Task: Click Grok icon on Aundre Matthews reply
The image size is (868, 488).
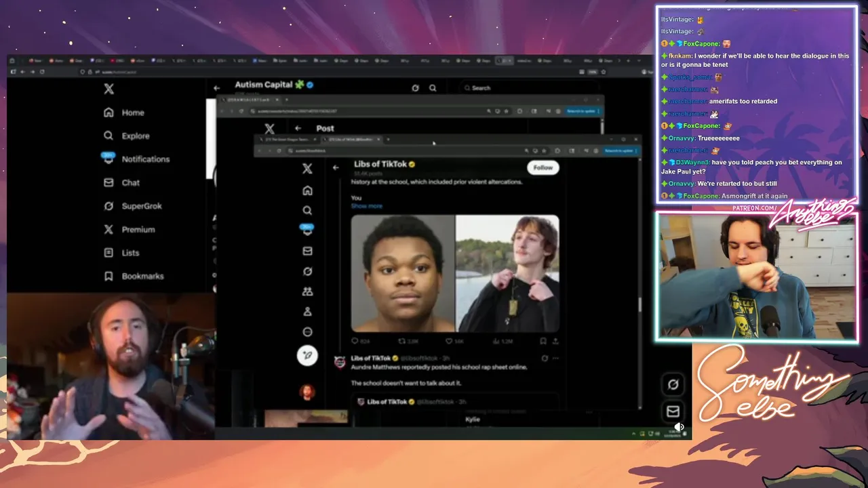Action: 545,359
